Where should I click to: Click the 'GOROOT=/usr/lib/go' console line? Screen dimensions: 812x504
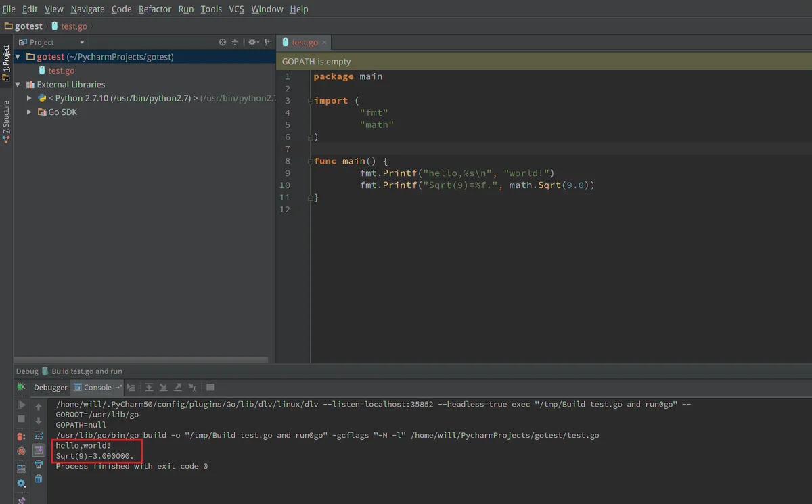(x=97, y=415)
